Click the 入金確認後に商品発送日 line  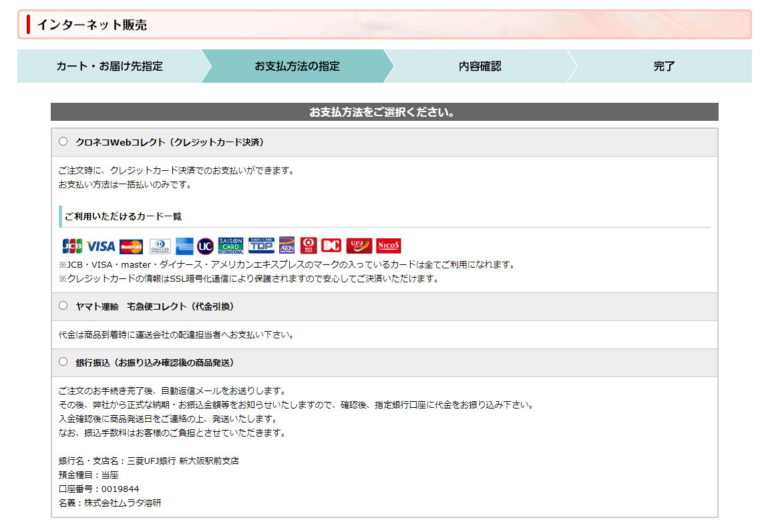(168, 419)
